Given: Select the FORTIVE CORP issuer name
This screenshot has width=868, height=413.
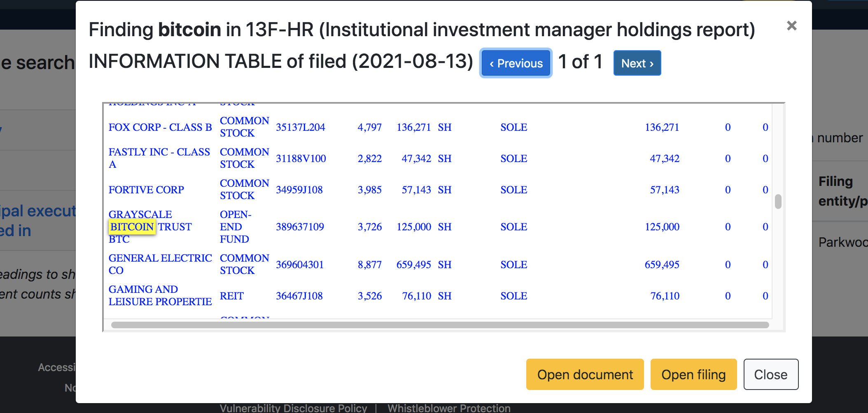Looking at the screenshot, I should pyautogui.click(x=146, y=190).
